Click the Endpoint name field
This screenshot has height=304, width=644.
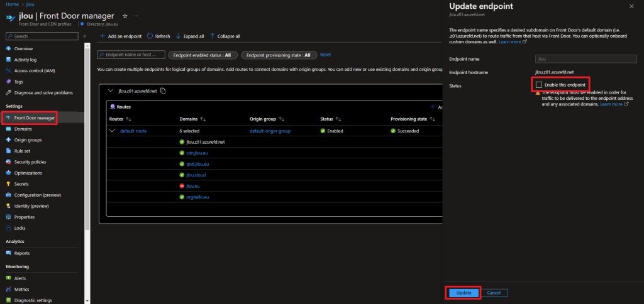(x=586, y=59)
